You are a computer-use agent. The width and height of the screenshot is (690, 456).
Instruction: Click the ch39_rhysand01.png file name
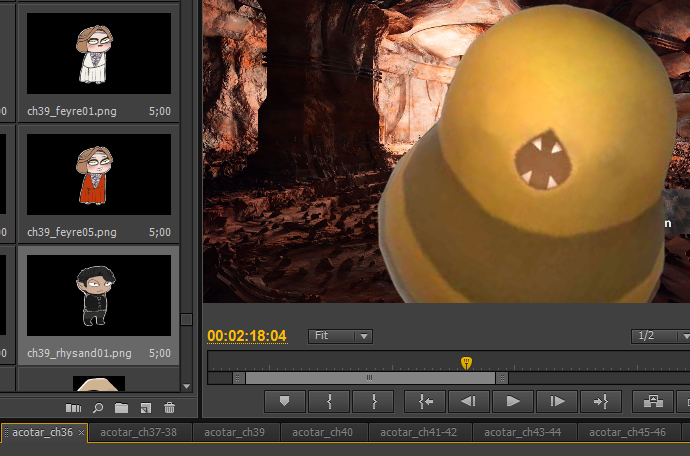[x=79, y=353]
